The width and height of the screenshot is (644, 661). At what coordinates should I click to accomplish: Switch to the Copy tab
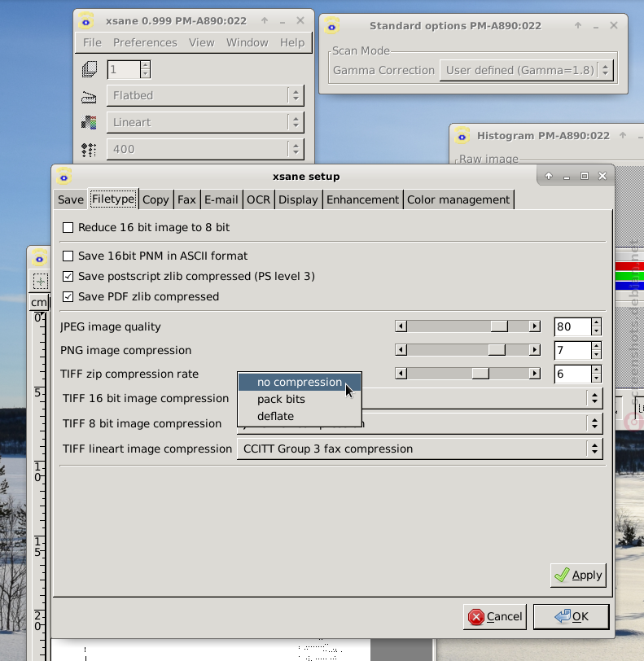click(156, 199)
